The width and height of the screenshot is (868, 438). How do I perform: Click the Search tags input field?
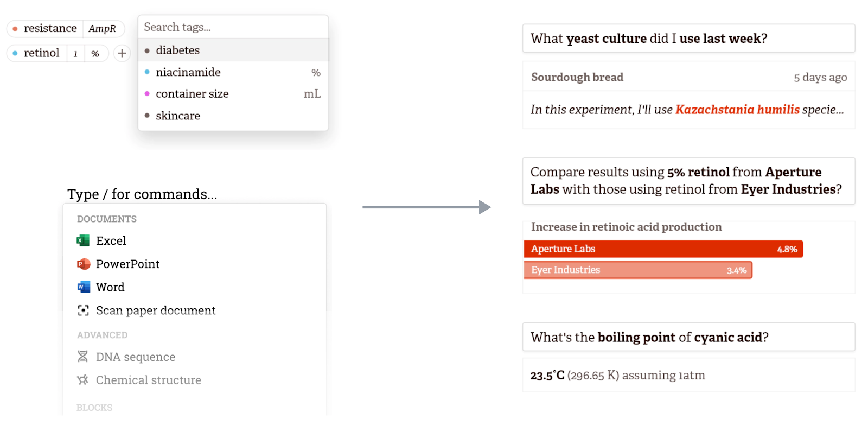[x=233, y=27]
